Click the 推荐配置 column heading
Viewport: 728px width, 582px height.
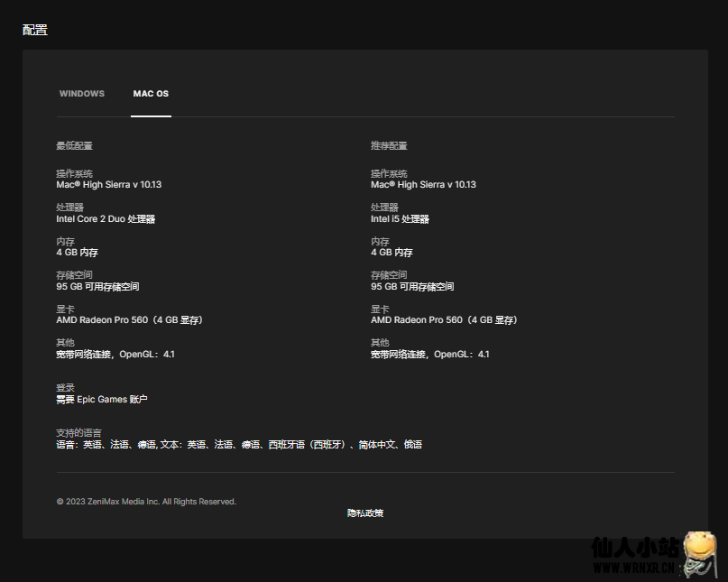(x=389, y=145)
